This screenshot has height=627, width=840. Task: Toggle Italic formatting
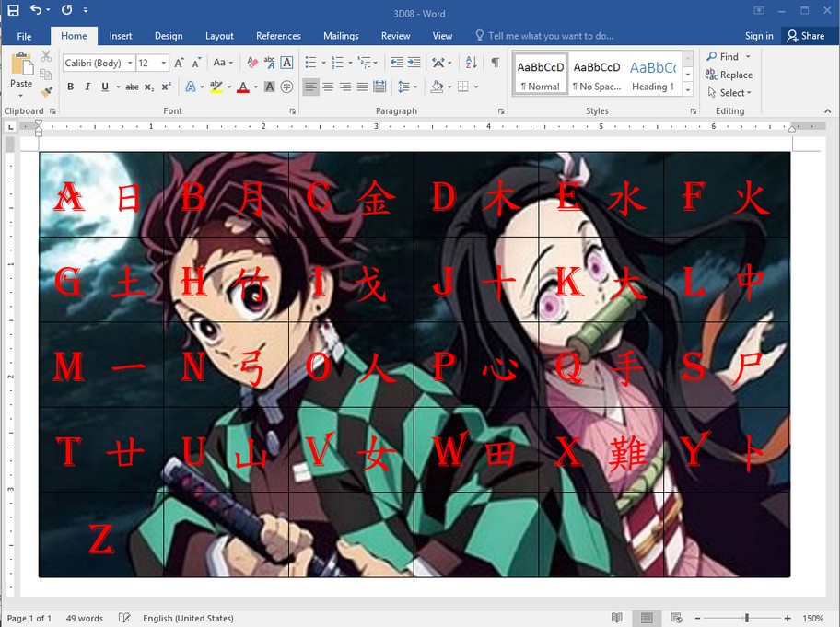tap(87, 87)
